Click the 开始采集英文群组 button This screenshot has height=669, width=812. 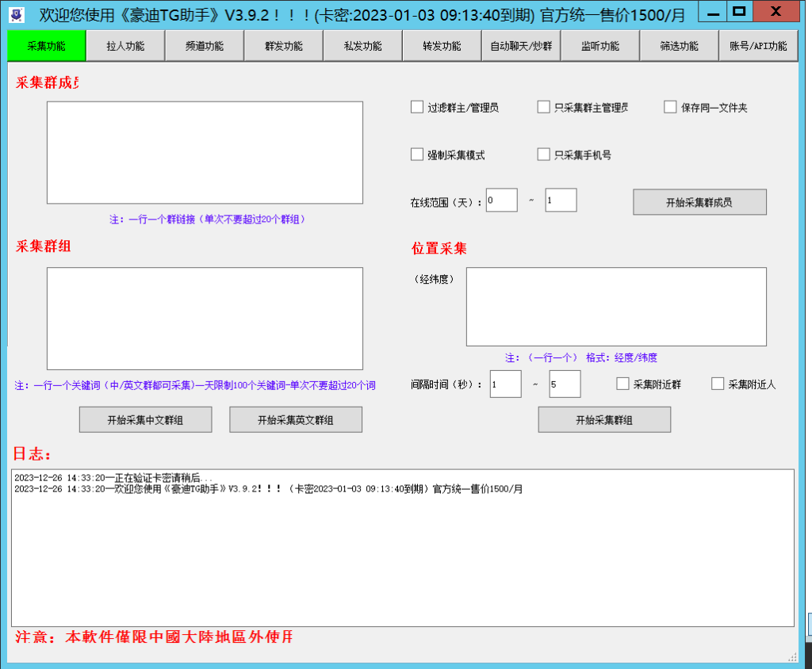click(296, 419)
